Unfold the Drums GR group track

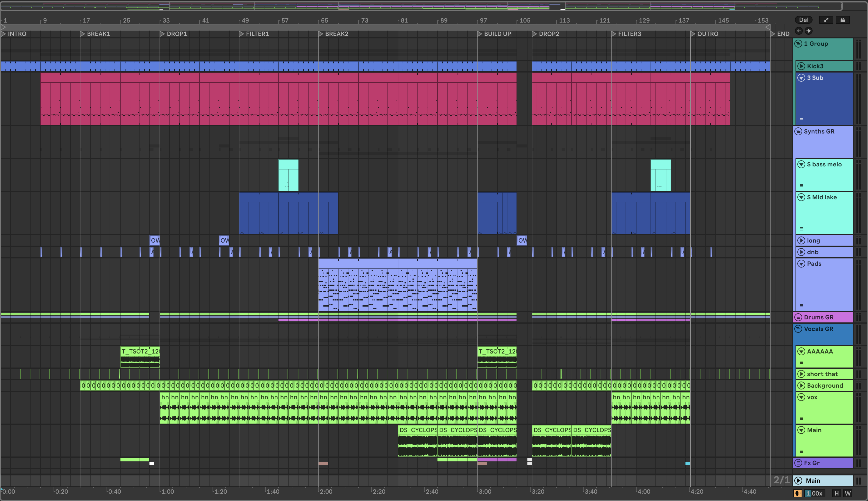pyautogui.click(x=799, y=317)
